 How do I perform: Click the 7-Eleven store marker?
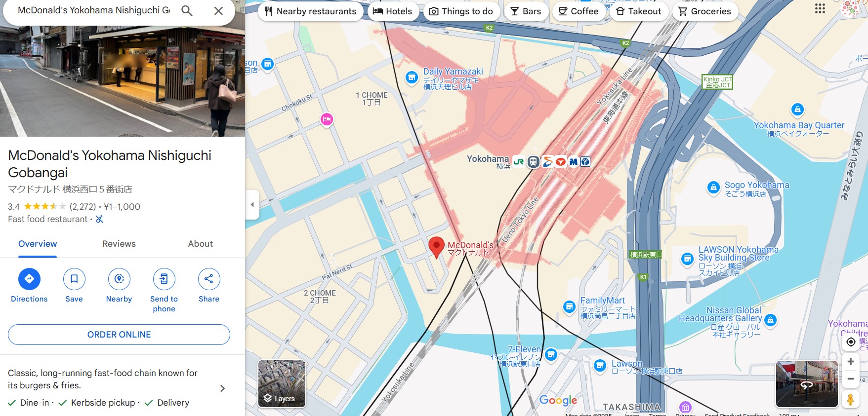[551, 354]
